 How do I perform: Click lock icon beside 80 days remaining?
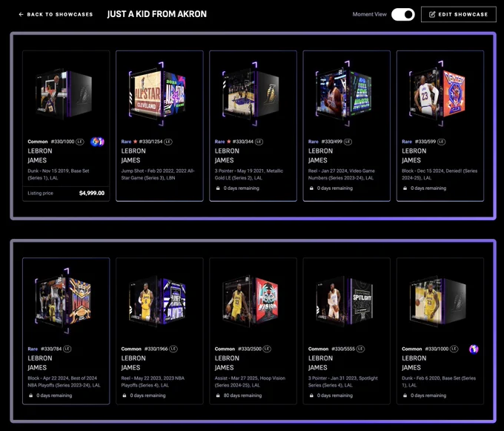[x=218, y=395]
